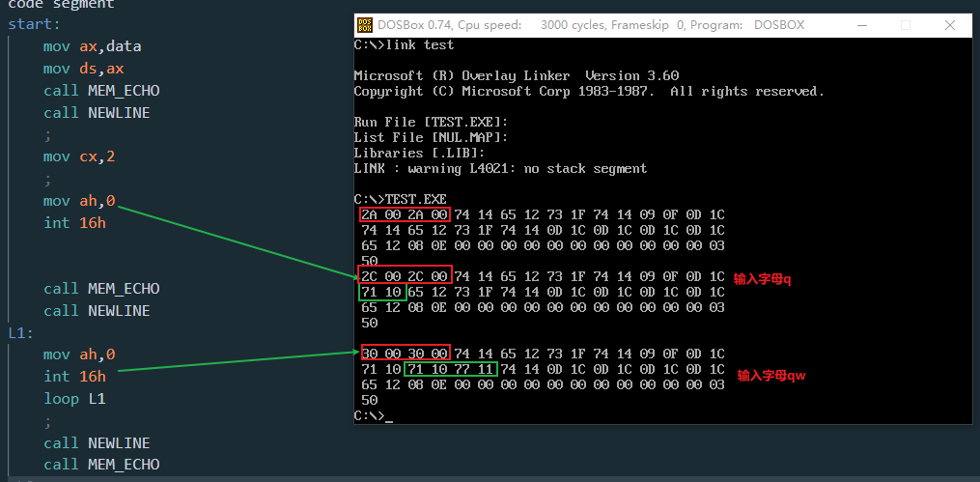Viewport: 980px width, 482px height.
Task: Click 'Libraries [.LIB]:' prompt line
Action: (x=419, y=154)
